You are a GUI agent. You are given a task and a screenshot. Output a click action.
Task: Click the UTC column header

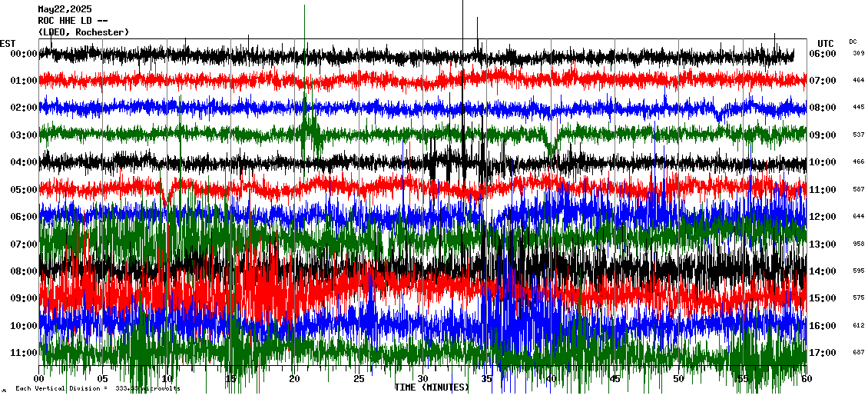tap(826, 43)
